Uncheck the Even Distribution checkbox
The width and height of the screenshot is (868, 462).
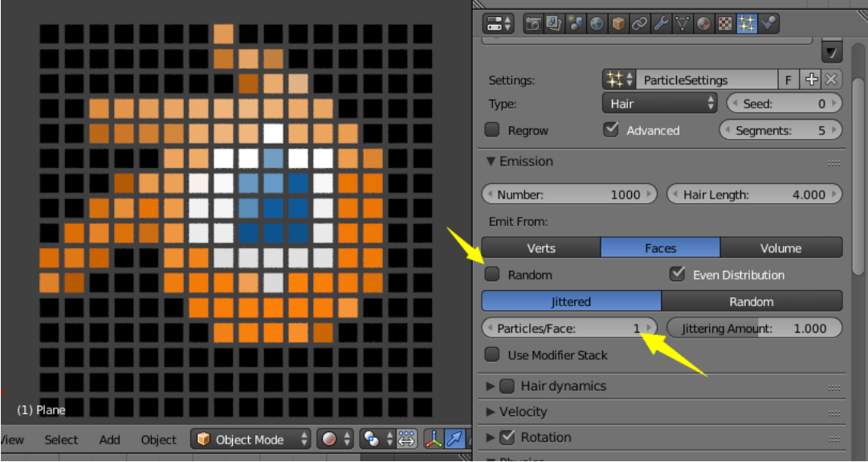pos(677,274)
